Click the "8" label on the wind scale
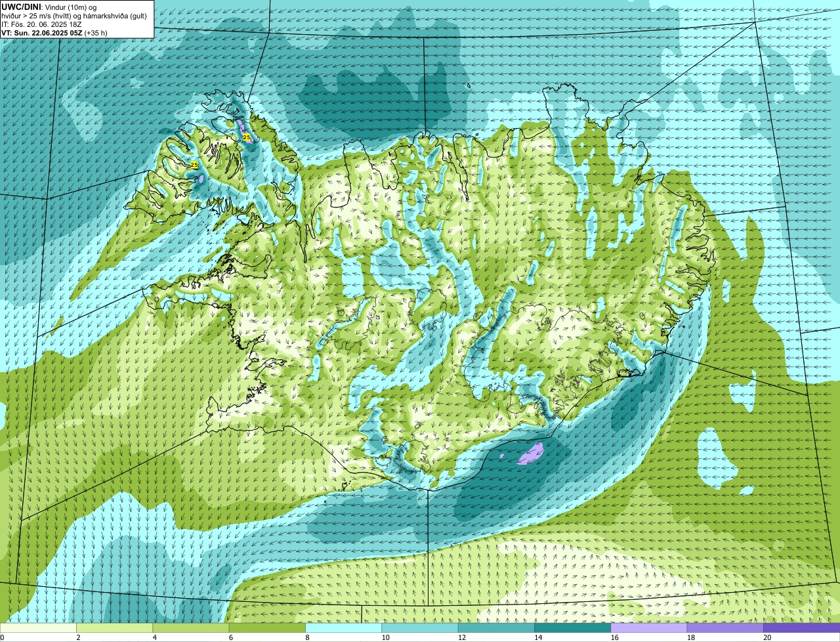This screenshot has height=642, width=840. point(306,637)
